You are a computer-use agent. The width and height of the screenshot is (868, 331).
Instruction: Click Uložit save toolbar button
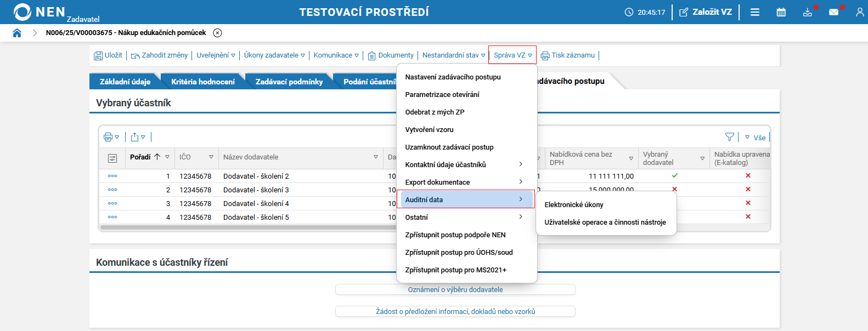click(x=108, y=55)
